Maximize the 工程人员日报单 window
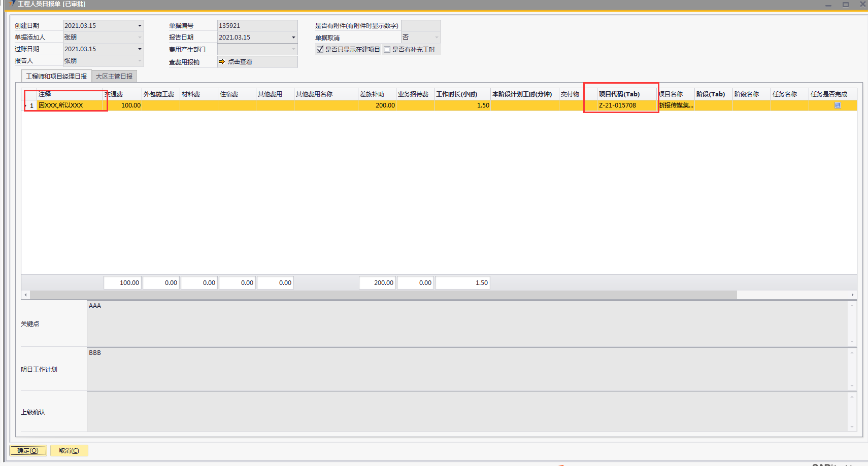The image size is (868, 466). coord(845,4)
